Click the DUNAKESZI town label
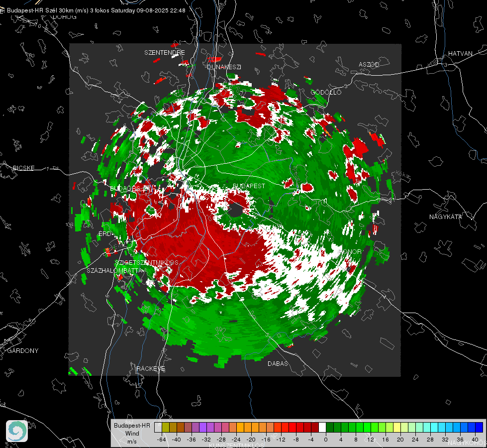The width and height of the screenshot is (487, 448). point(224,67)
